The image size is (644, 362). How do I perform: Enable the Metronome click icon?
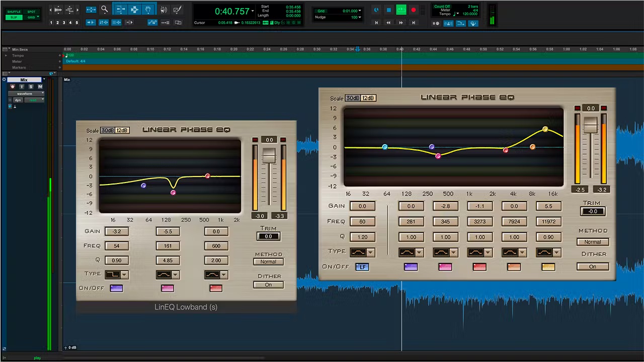448,23
